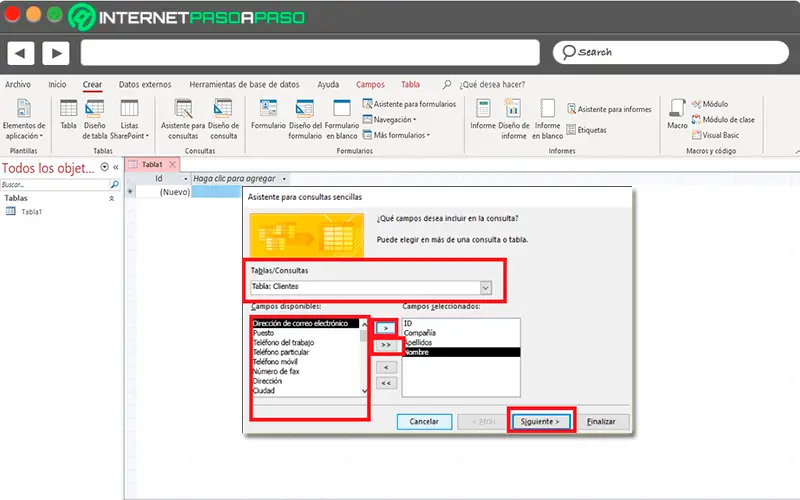Switch to Datos externos tab
This screenshot has height=500, width=800.
tap(145, 85)
